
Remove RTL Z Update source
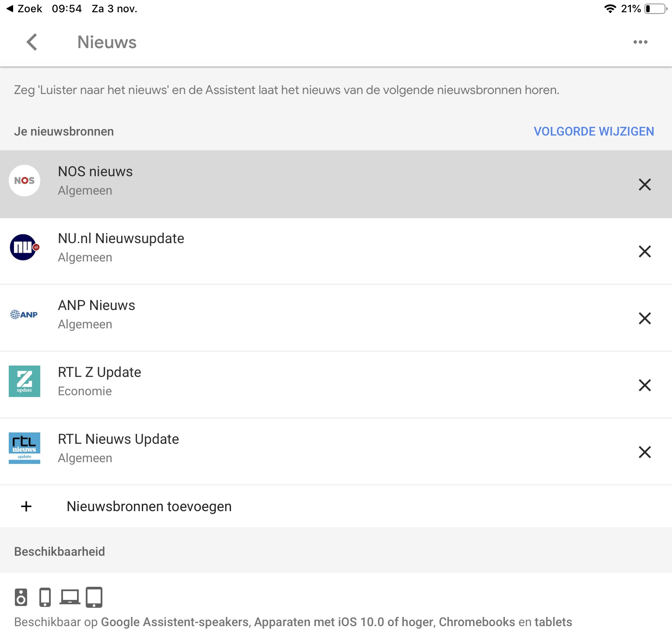point(644,385)
